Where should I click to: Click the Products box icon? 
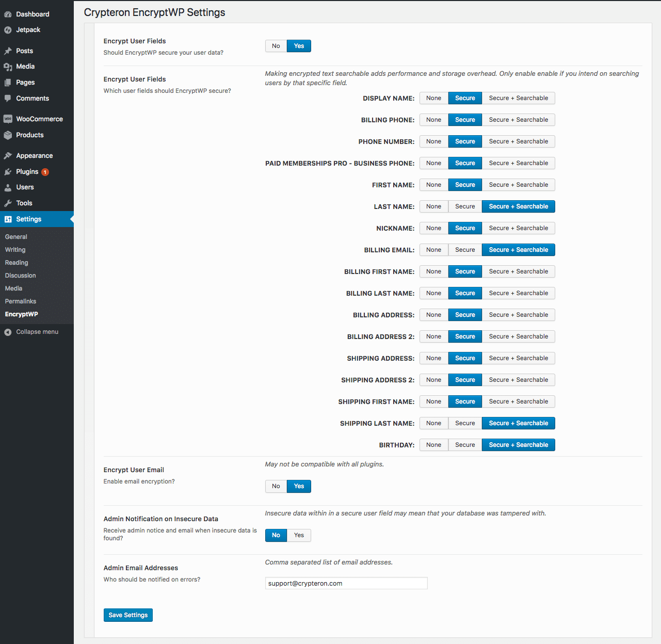click(x=8, y=135)
